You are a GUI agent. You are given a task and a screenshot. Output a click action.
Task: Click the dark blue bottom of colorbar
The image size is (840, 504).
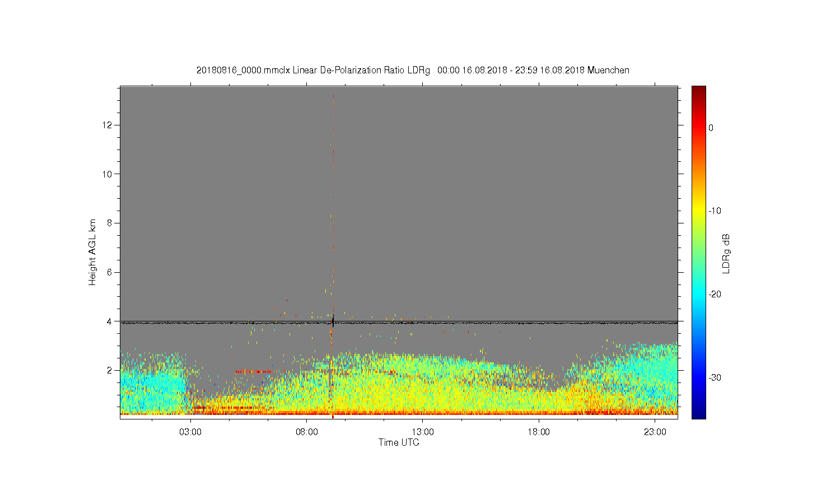click(698, 414)
